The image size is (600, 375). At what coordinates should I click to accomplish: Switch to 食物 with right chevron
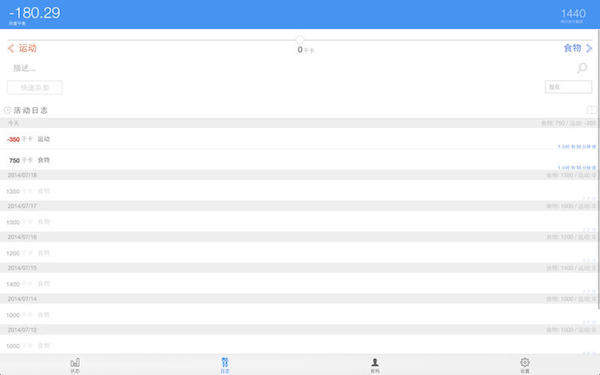click(x=578, y=48)
